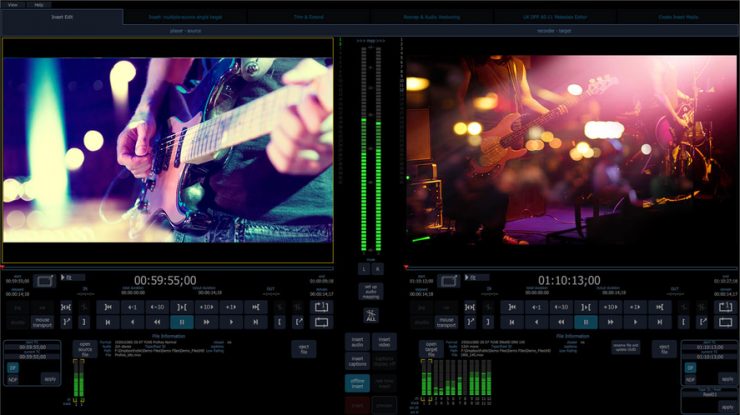
Task: Open the View menu
Action: pos(14,4)
